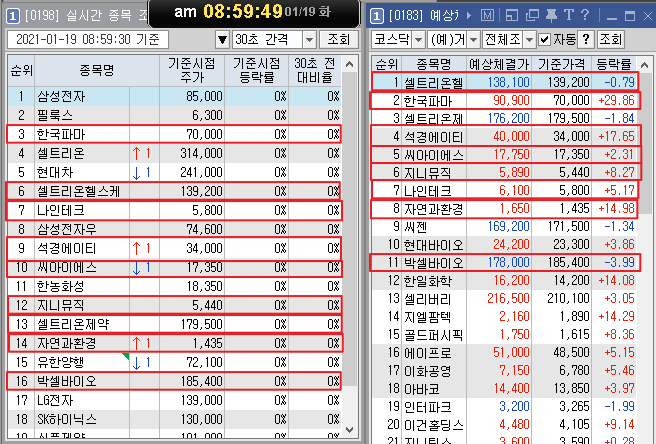Click the black down-triangle next to the date field
656x444 pixels.
(223, 40)
